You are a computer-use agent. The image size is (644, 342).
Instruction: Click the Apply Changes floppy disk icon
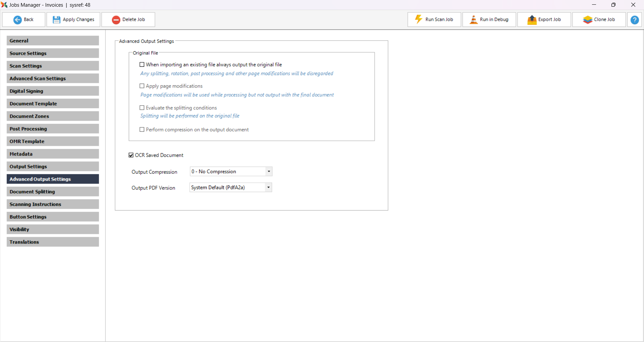(x=56, y=20)
